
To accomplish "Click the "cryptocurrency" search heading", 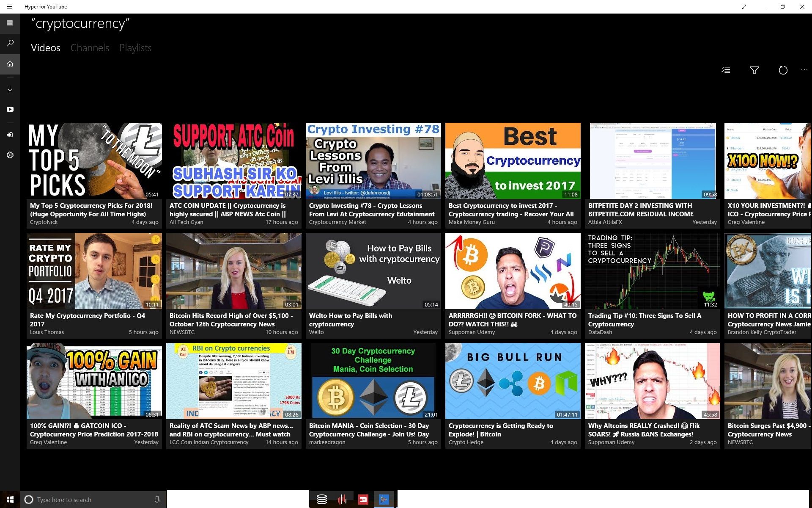I will [80, 24].
